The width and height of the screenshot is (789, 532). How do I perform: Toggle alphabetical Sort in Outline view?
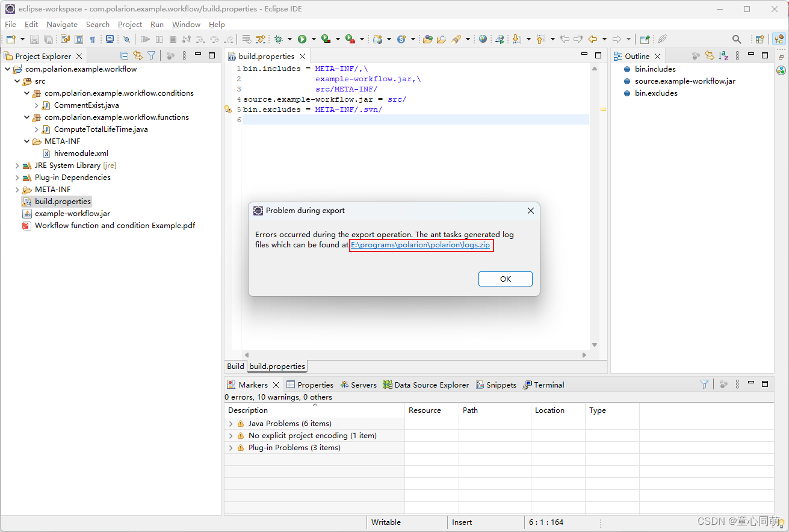click(x=723, y=55)
